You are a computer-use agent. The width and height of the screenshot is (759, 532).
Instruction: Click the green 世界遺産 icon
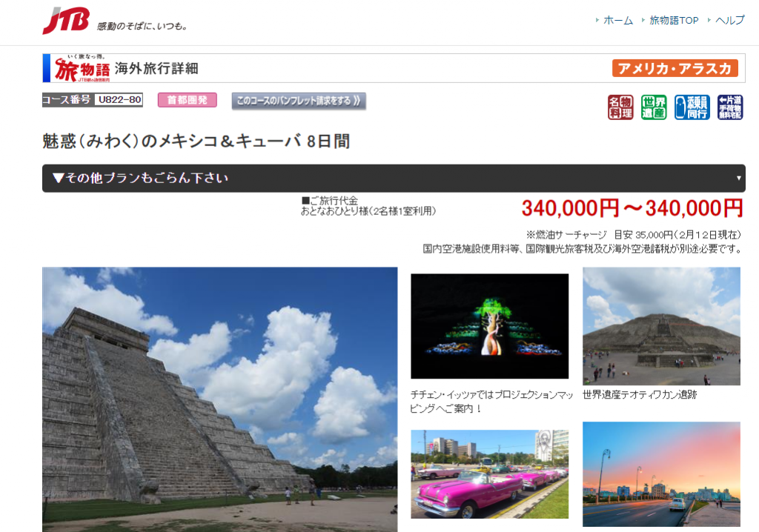(x=654, y=107)
